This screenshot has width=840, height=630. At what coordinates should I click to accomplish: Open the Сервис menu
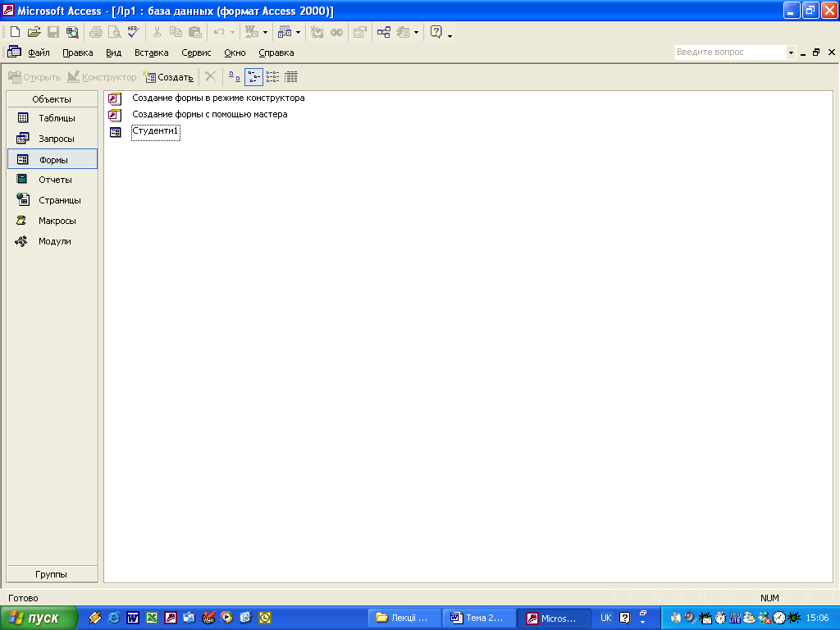click(x=196, y=52)
